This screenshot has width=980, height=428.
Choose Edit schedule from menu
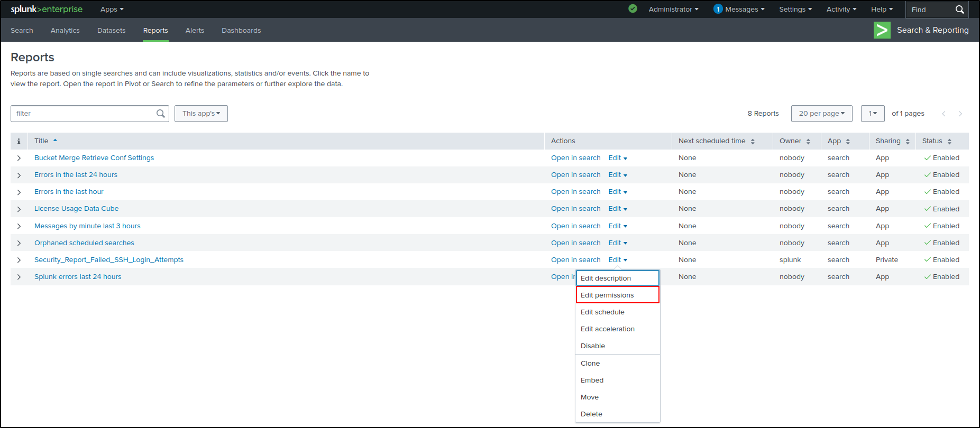618,312
